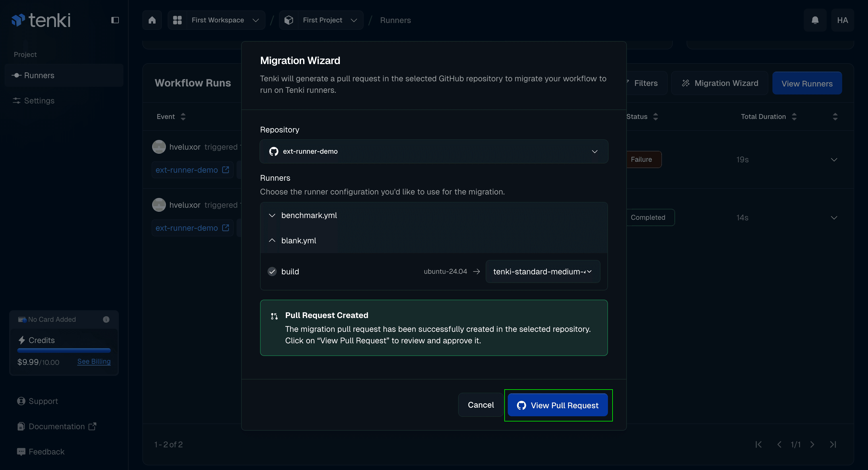Go to previous page of runs
Screen dimensions: 868x470
pos(779,444)
